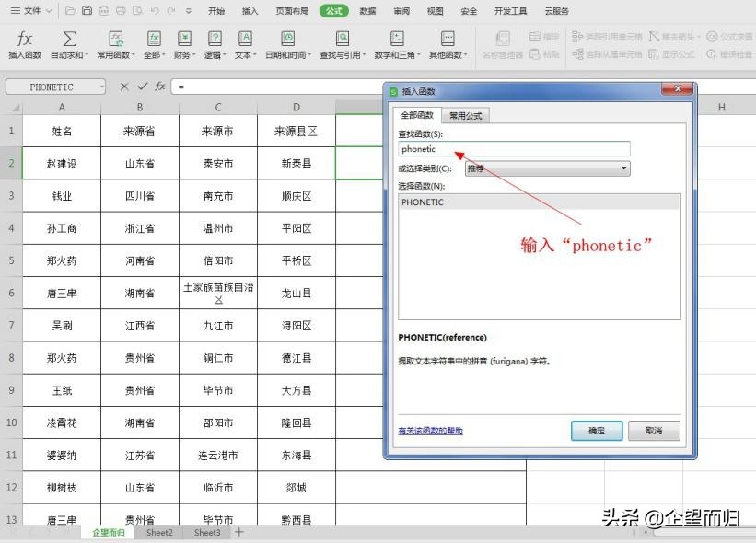This screenshot has height=543, width=756.
Task: Open the 查找与引用 lookup functions icon
Action: (341, 46)
